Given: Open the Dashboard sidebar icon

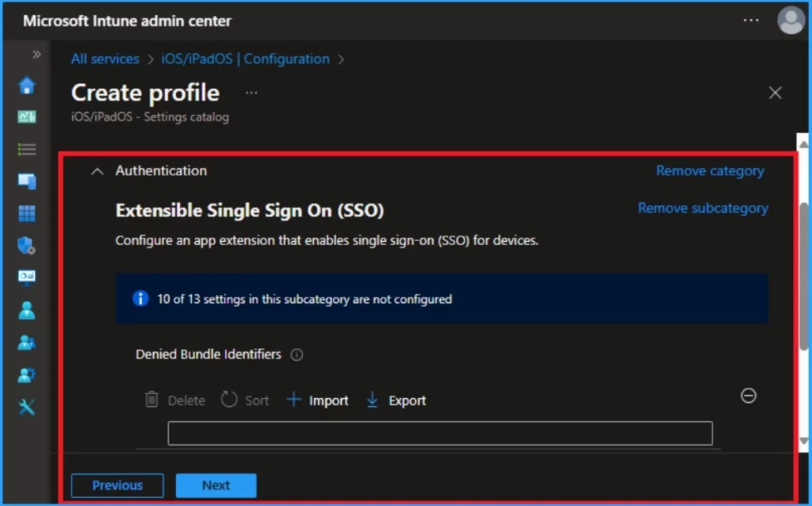Looking at the screenshot, I should click(27, 117).
